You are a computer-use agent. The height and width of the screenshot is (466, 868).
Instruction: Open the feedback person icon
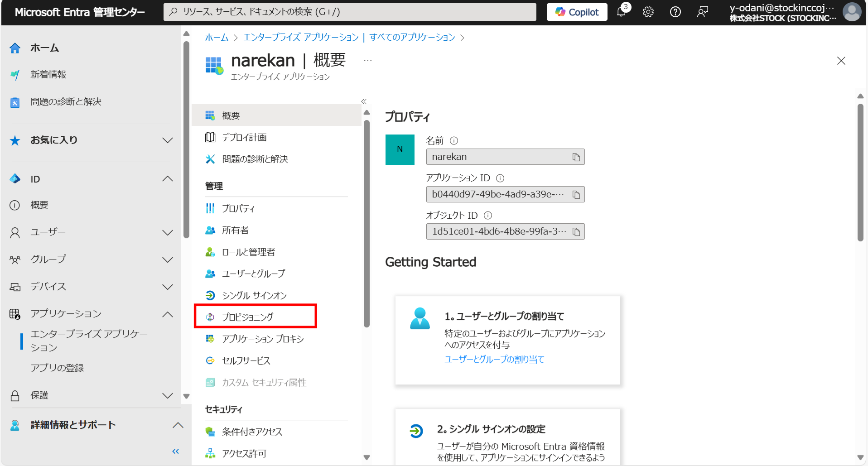coord(703,12)
